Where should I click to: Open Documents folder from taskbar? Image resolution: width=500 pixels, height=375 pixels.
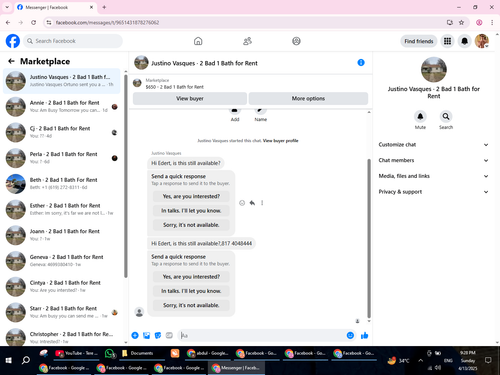point(142,353)
